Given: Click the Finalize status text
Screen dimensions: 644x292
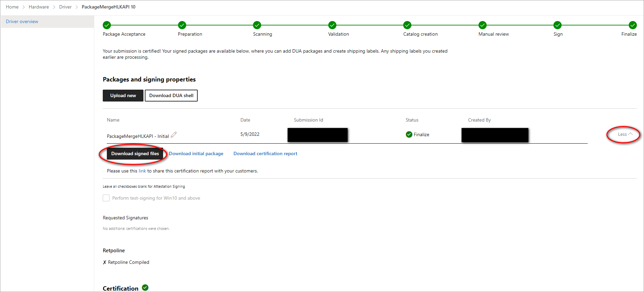Looking at the screenshot, I should point(422,134).
